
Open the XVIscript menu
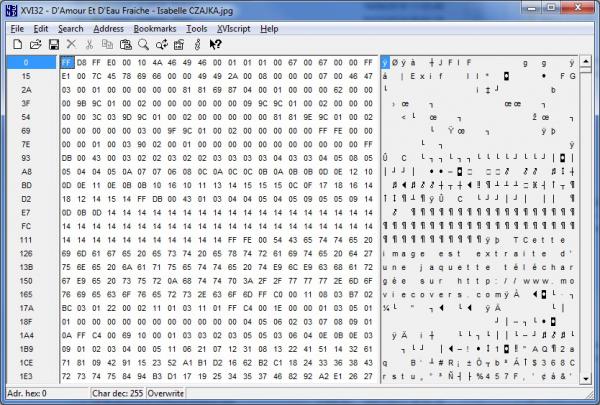pos(234,28)
